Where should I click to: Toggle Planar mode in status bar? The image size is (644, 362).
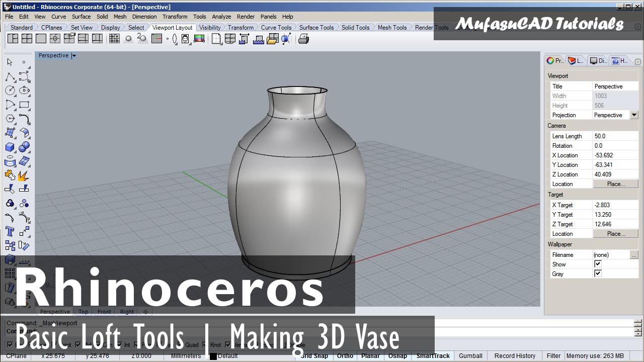tap(370, 355)
